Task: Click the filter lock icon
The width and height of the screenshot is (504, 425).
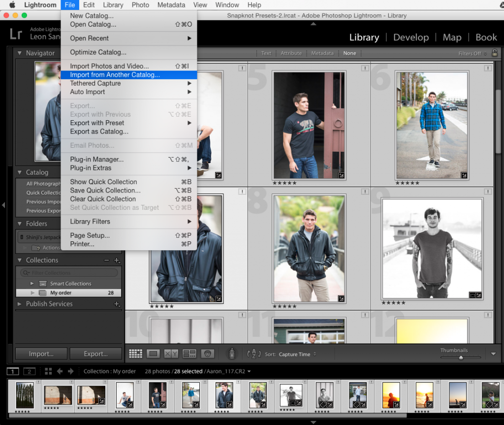Action: tap(496, 53)
